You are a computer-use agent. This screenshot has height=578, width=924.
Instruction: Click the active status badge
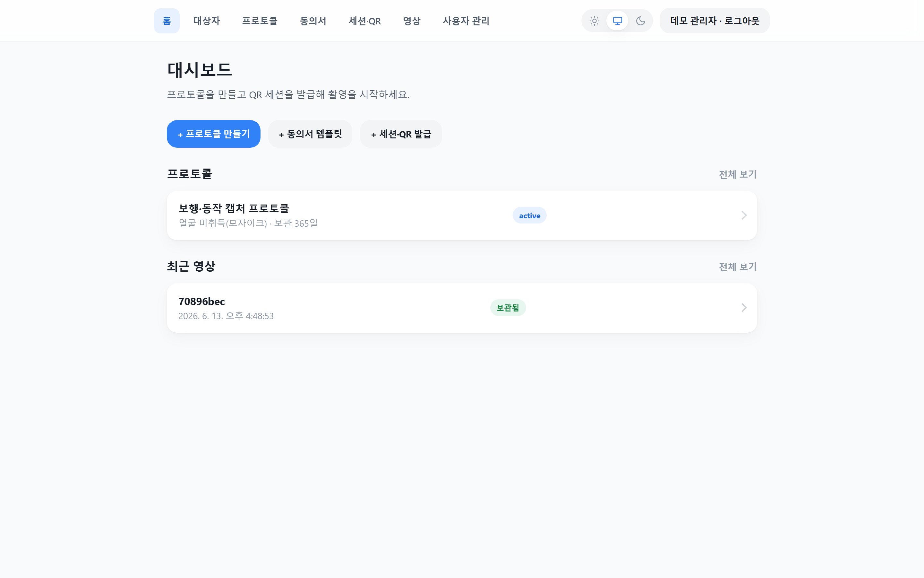click(x=529, y=215)
